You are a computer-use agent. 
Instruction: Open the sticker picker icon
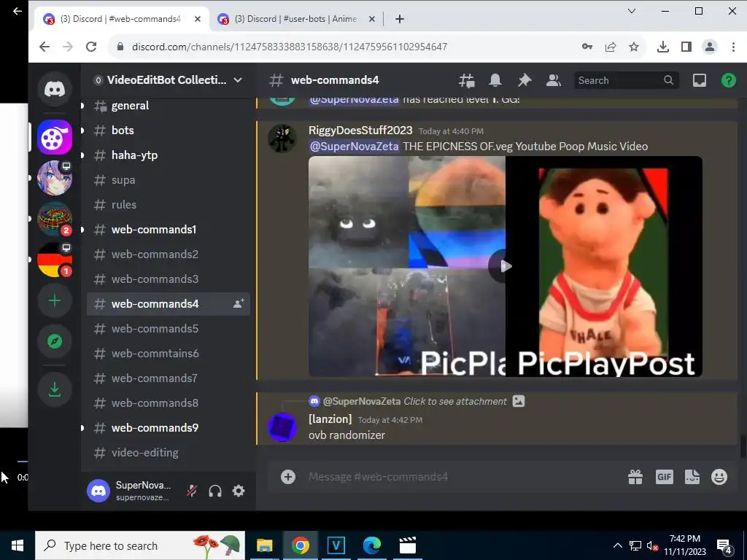click(x=692, y=477)
